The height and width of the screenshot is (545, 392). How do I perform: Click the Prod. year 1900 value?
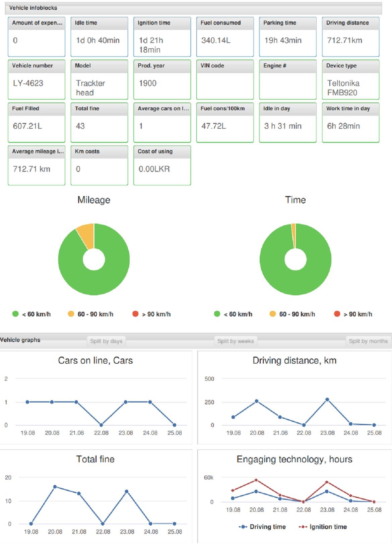tap(148, 83)
